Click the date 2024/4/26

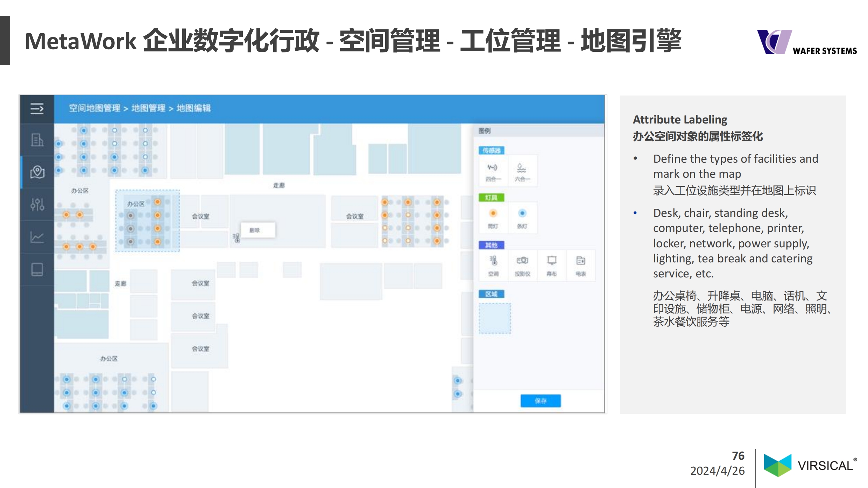[718, 471]
